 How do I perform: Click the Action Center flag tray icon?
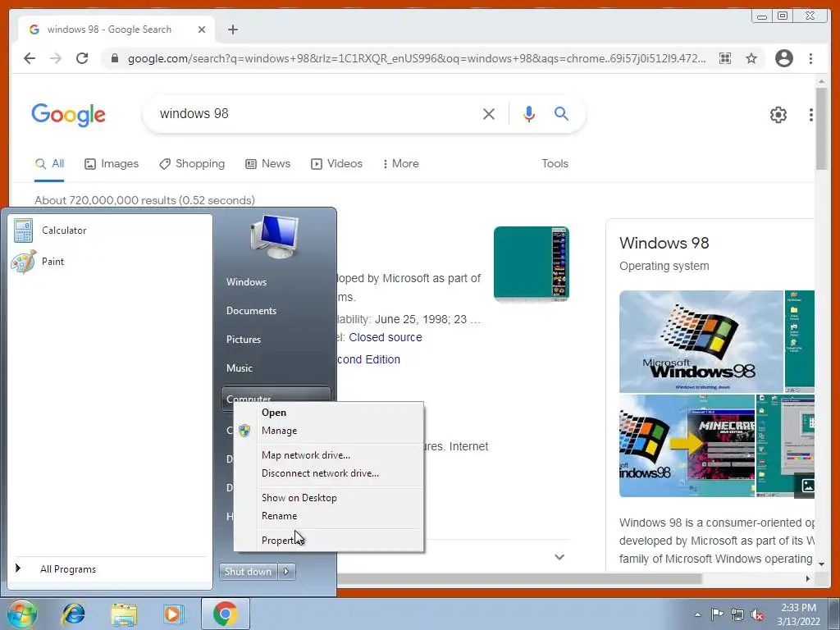point(717,614)
